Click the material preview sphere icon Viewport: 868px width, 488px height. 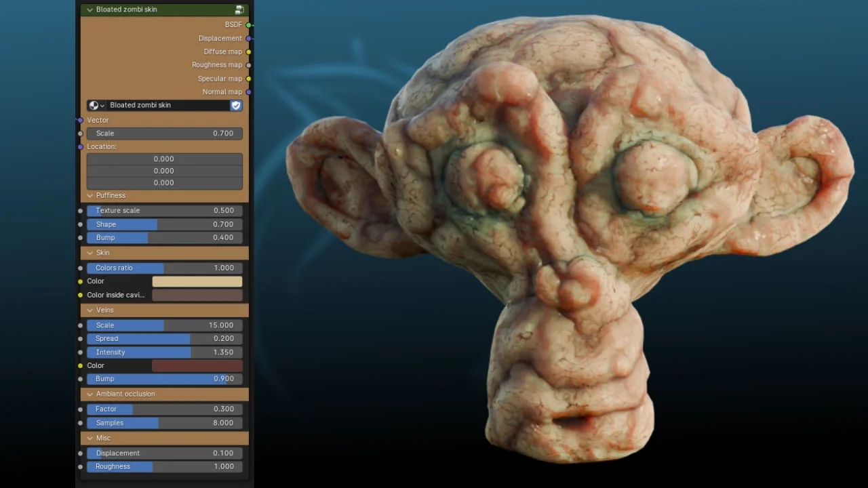point(93,105)
